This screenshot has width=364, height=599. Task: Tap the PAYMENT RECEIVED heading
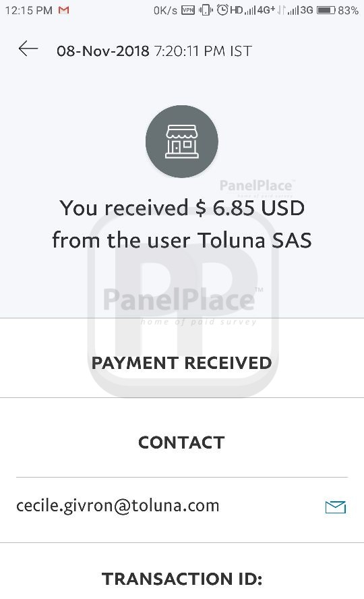pyautogui.click(x=181, y=363)
